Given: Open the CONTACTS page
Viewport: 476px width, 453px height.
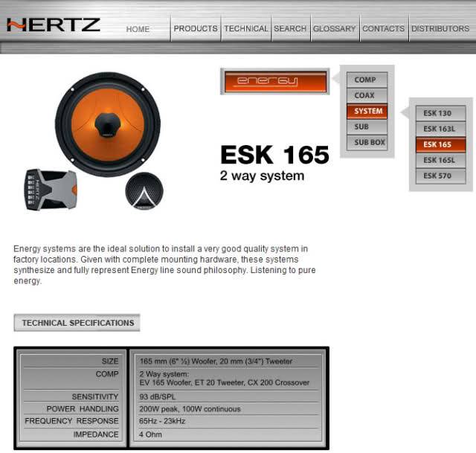Looking at the screenshot, I should coord(384,28).
